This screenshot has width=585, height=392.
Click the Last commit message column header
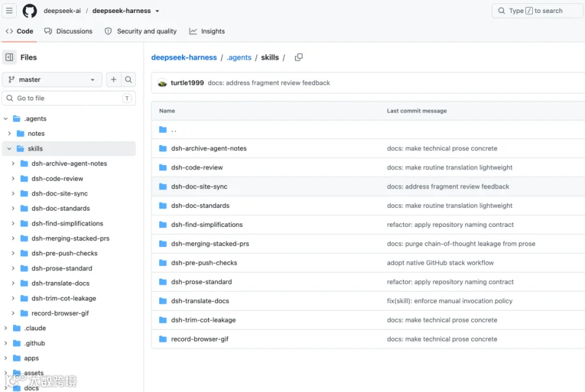tap(417, 111)
